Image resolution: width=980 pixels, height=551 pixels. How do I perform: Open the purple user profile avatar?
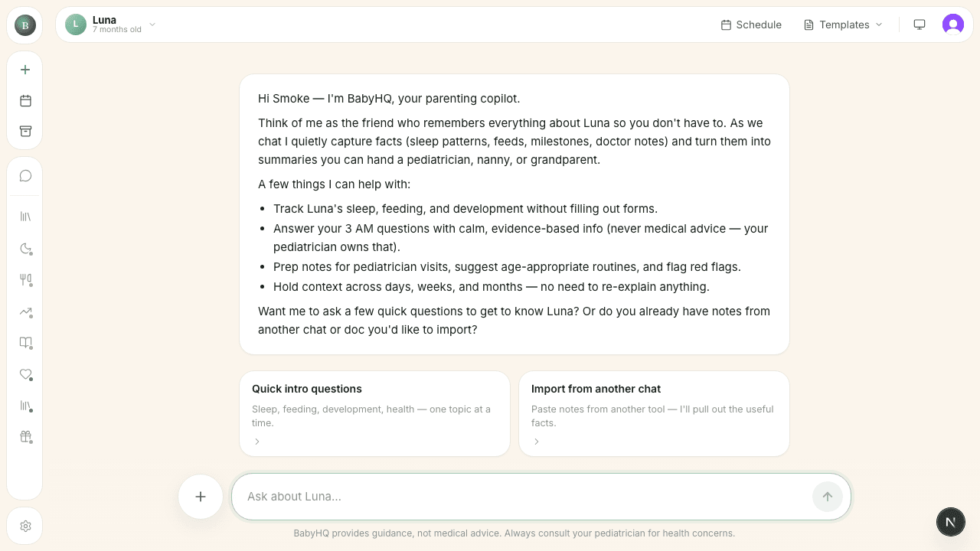pyautogui.click(x=953, y=24)
